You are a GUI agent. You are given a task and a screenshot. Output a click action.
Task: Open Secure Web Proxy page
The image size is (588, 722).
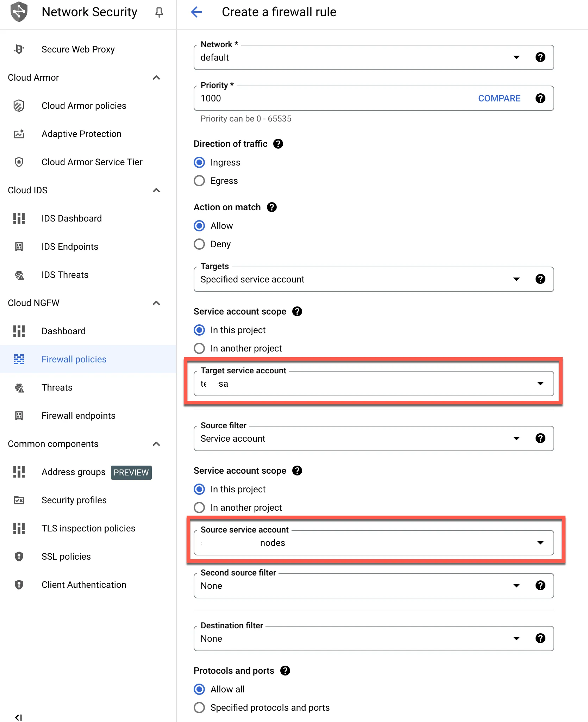78,49
